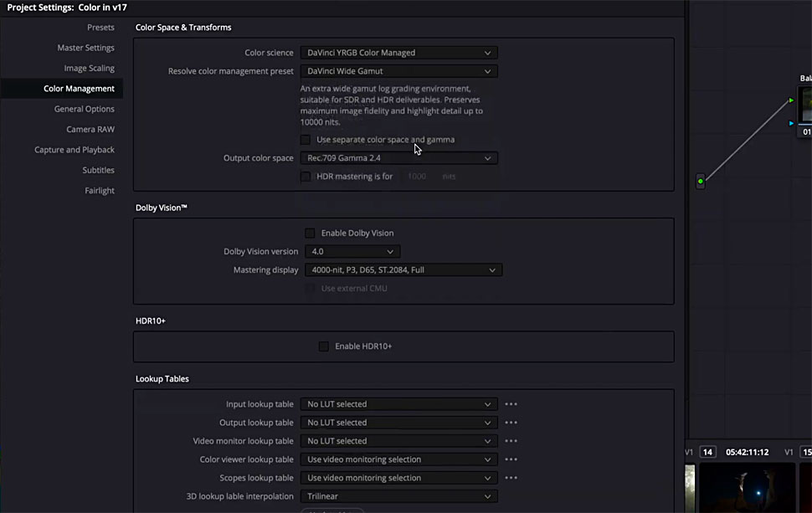
Task: Open the Input lookup table dropdown
Action: (x=398, y=404)
